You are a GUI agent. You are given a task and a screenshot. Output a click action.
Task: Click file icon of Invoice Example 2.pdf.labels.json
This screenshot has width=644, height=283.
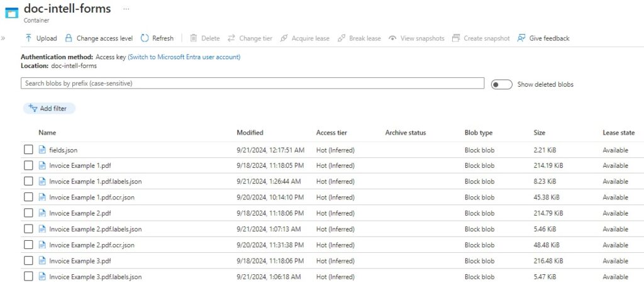coord(42,229)
